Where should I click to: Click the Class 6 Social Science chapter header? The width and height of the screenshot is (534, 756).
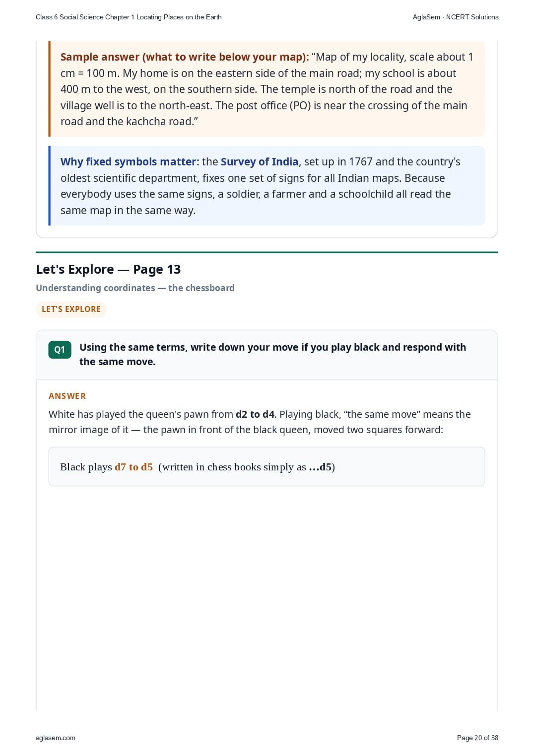(x=129, y=17)
